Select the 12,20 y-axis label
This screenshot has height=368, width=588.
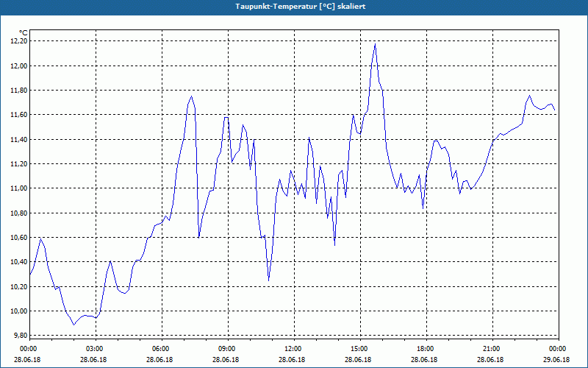(20, 41)
